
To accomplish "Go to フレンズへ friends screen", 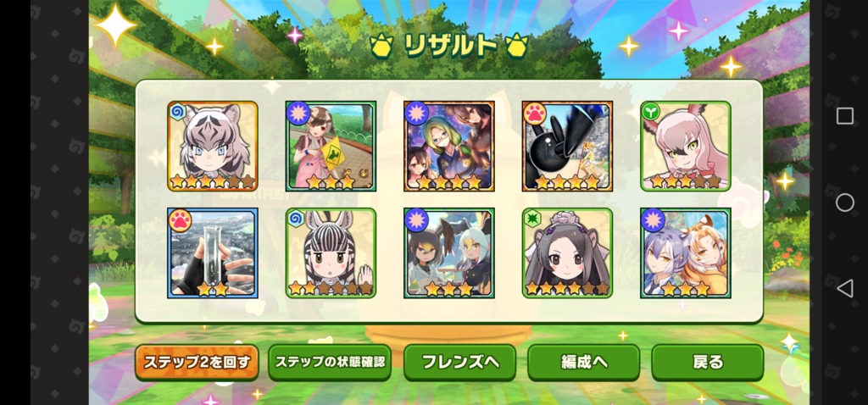I will click(460, 363).
